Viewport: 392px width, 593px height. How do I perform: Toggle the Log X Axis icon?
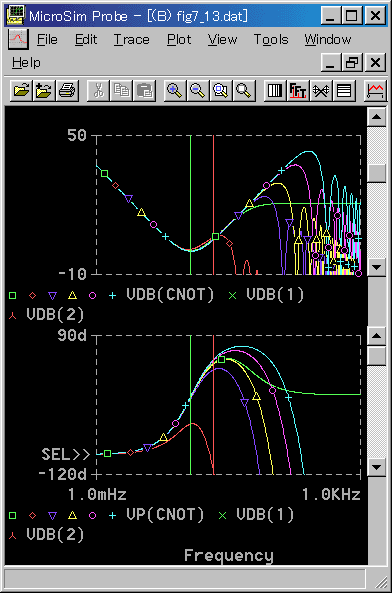(275, 91)
